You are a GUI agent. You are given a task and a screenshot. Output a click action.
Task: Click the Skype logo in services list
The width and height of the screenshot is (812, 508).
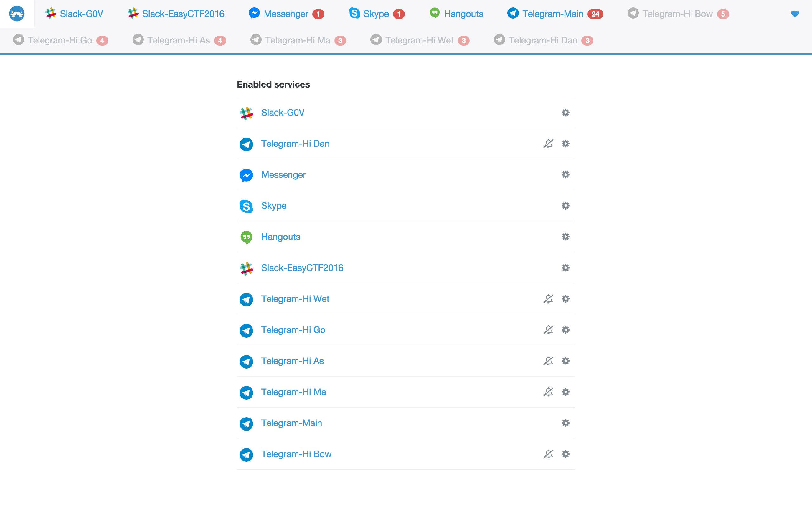(246, 206)
